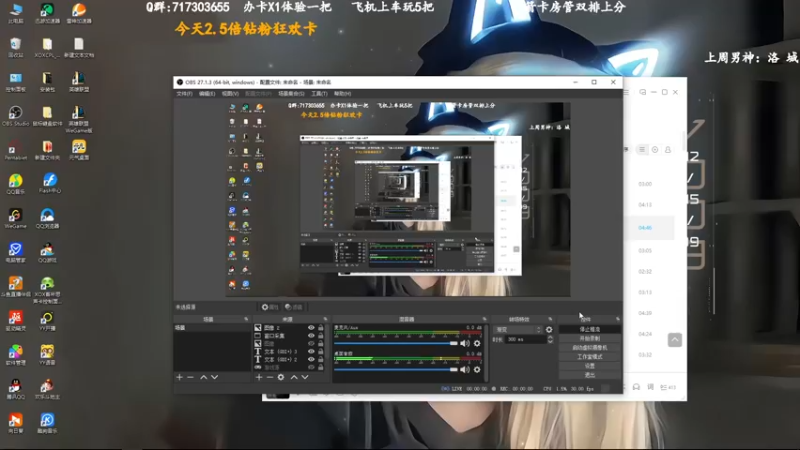Open 场景集合(S) menu in OBS

(x=291, y=94)
